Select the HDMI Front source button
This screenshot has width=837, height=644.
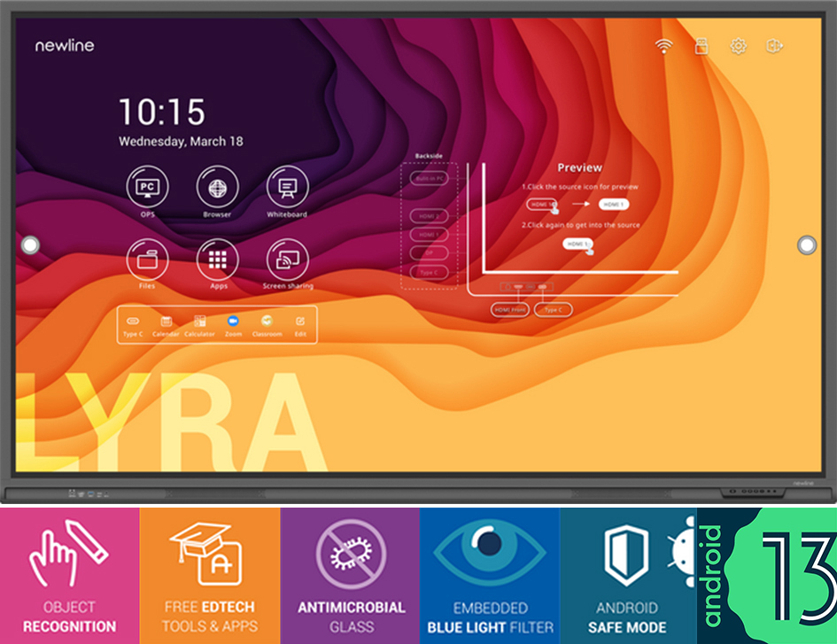click(510, 310)
